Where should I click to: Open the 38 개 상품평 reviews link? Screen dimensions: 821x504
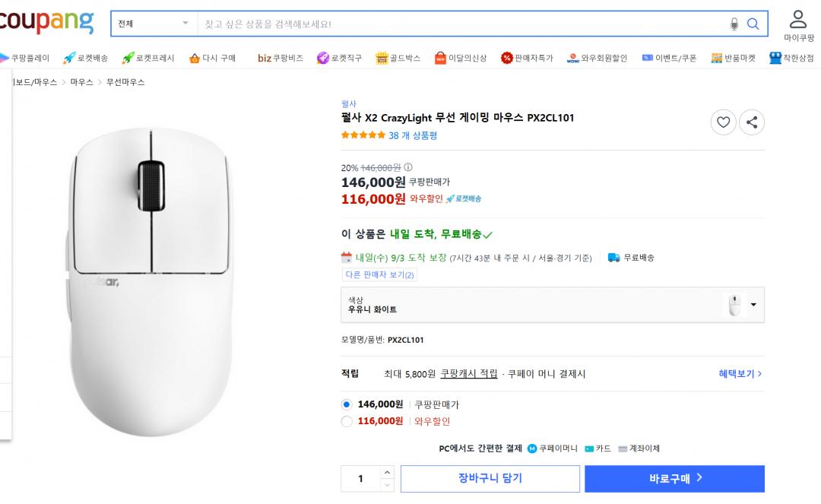point(412,136)
